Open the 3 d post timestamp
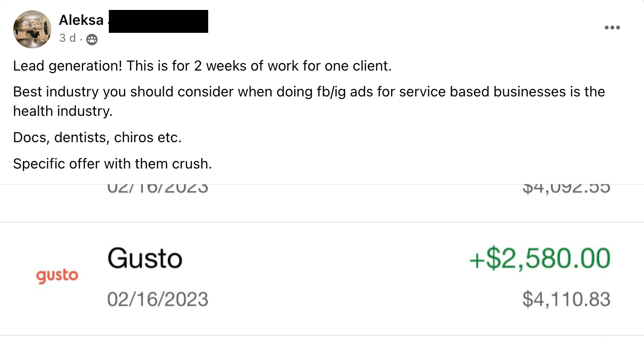Screen dimensions: 644x346 67,38
